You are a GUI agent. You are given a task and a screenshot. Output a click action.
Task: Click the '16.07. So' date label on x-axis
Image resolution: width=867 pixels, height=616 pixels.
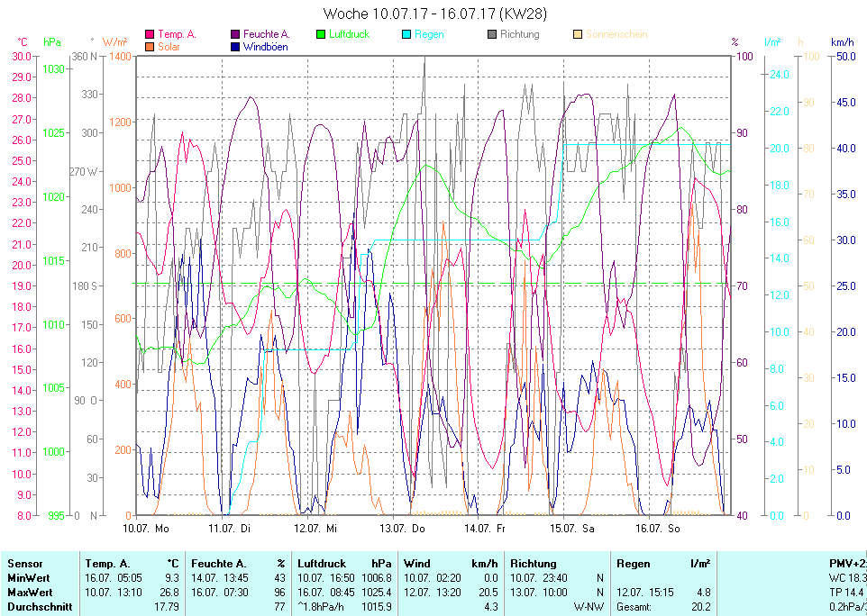[x=657, y=529]
